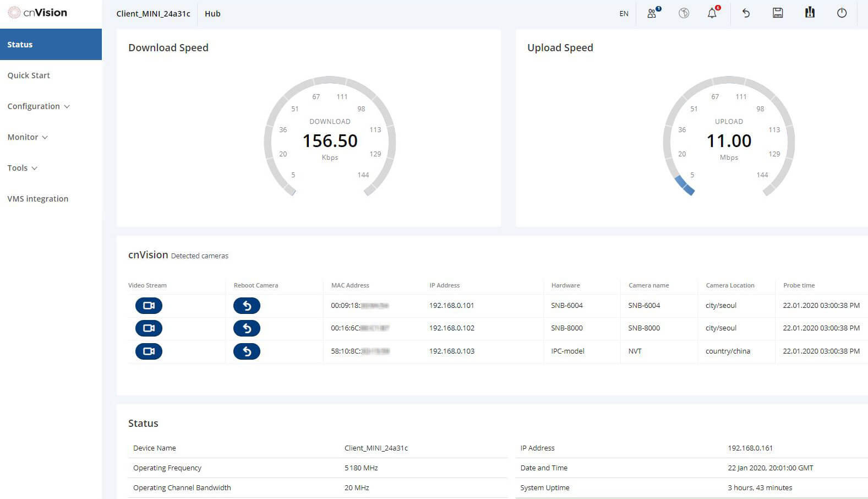Expand the Tools menu
The width and height of the screenshot is (868, 499).
23,168
